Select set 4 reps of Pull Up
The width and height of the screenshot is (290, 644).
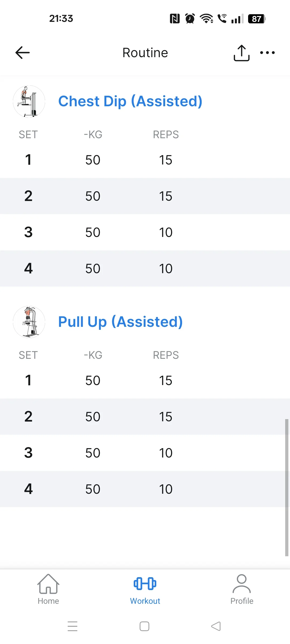166,489
